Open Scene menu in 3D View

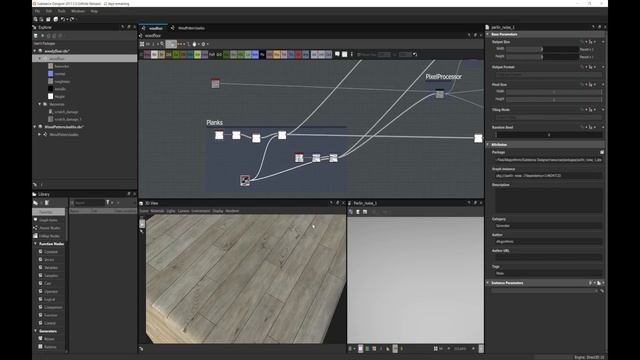click(x=144, y=211)
